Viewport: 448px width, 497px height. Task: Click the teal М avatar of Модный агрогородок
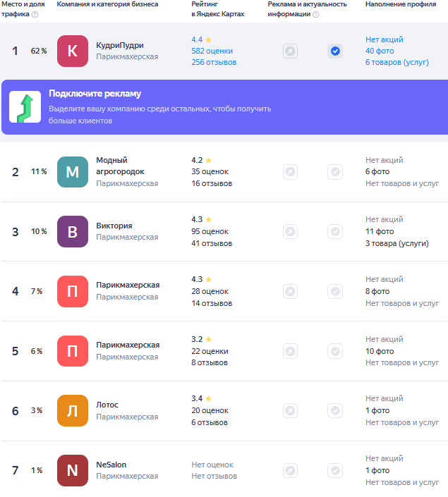(x=73, y=172)
